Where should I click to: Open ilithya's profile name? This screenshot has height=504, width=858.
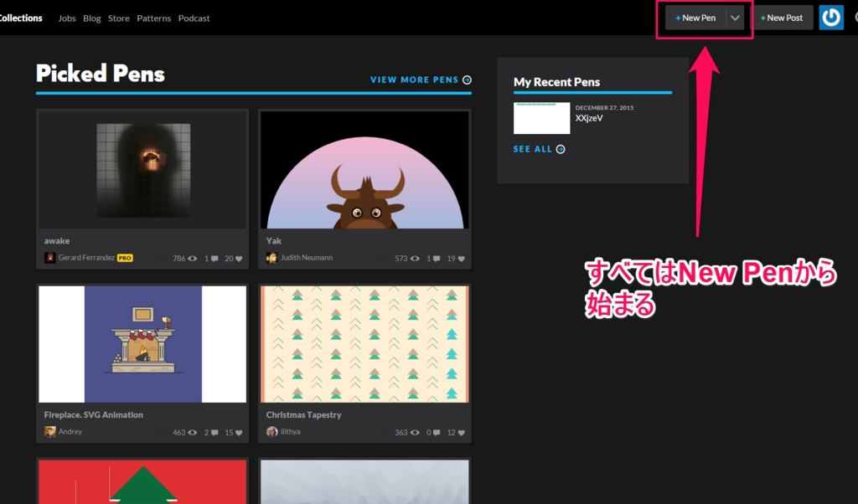point(290,431)
